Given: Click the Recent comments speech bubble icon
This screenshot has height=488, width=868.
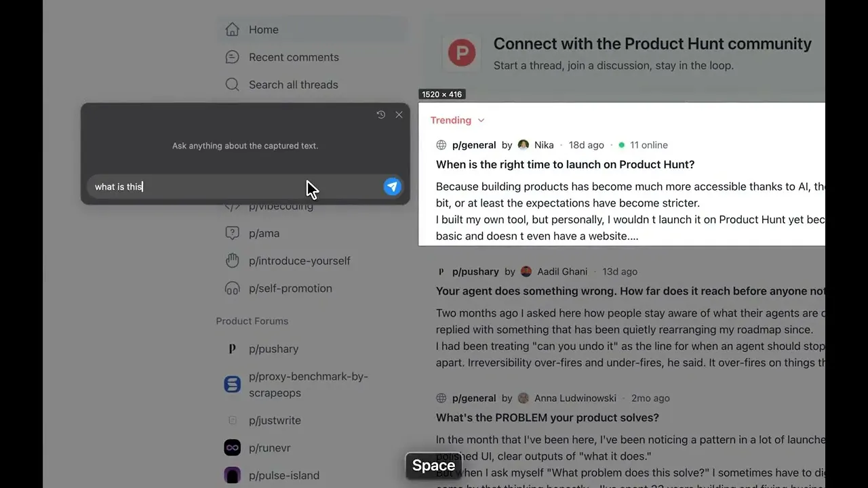Looking at the screenshot, I should [x=232, y=57].
